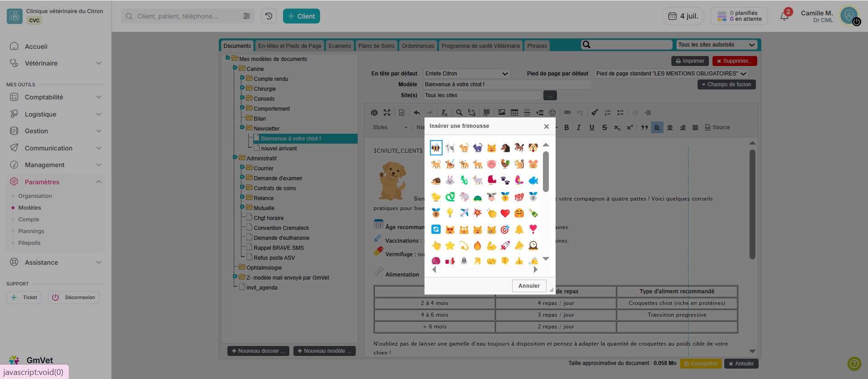Insert the horse head emoji
This screenshot has width=868, height=379.
tap(505, 148)
